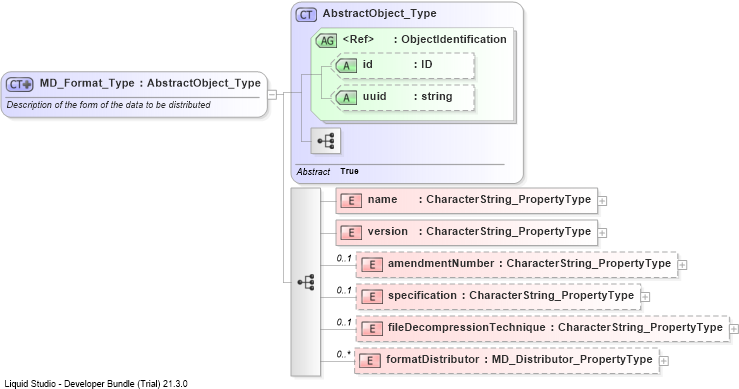Select fileDecompressionTechnique : CharacterString_PropertyType text
739x389 pixels.
[x=555, y=328]
